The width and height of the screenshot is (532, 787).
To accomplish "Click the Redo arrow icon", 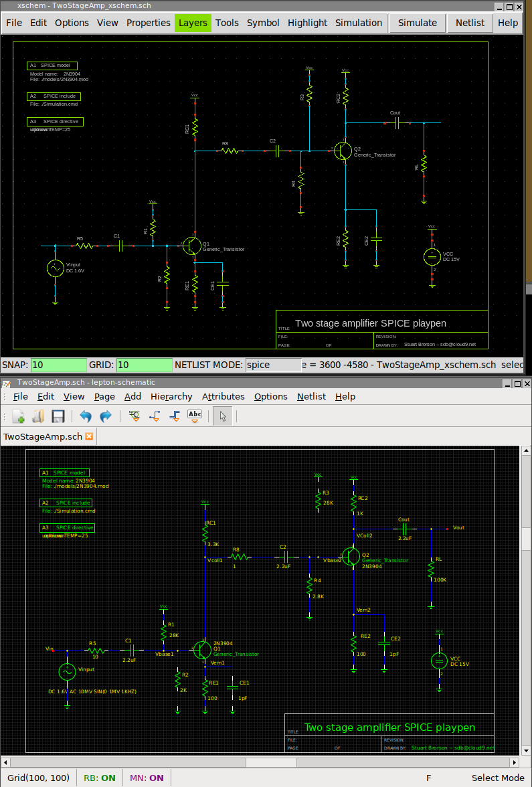I will click(106, 416).
